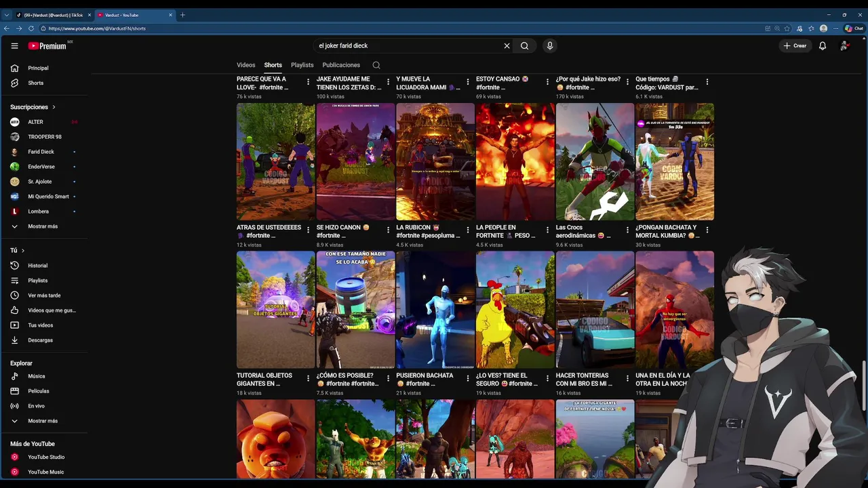Expand Mostrar más under Explorar
Viewport: 868px width, 488px height.
tap(44, 421)
